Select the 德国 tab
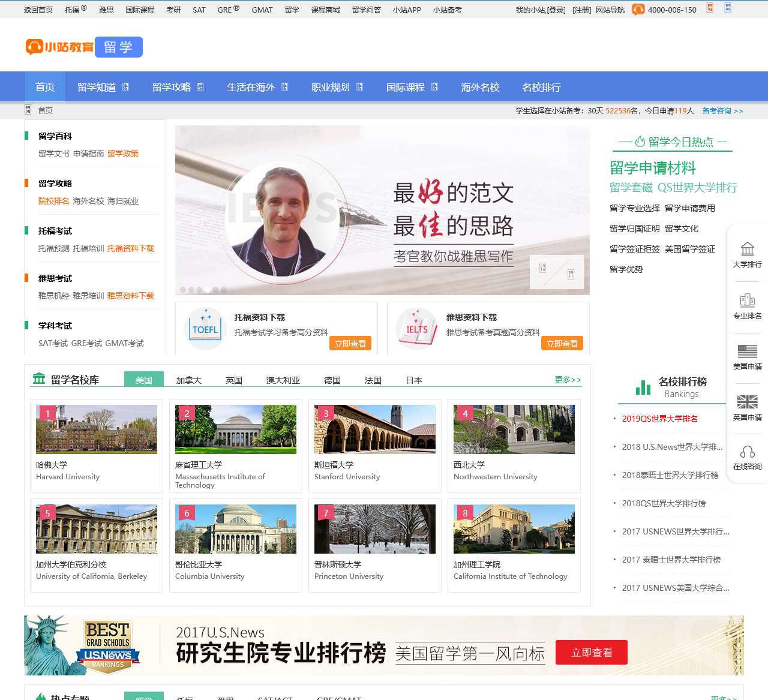Image resolution: width=768 pixels, height=700 pixels. [332, 380]
